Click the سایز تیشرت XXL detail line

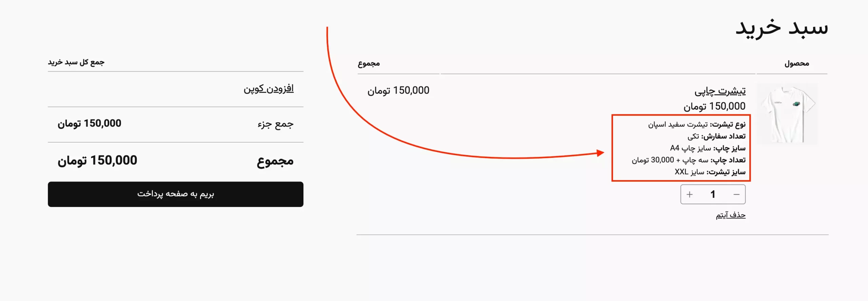(x=710, y=172)
